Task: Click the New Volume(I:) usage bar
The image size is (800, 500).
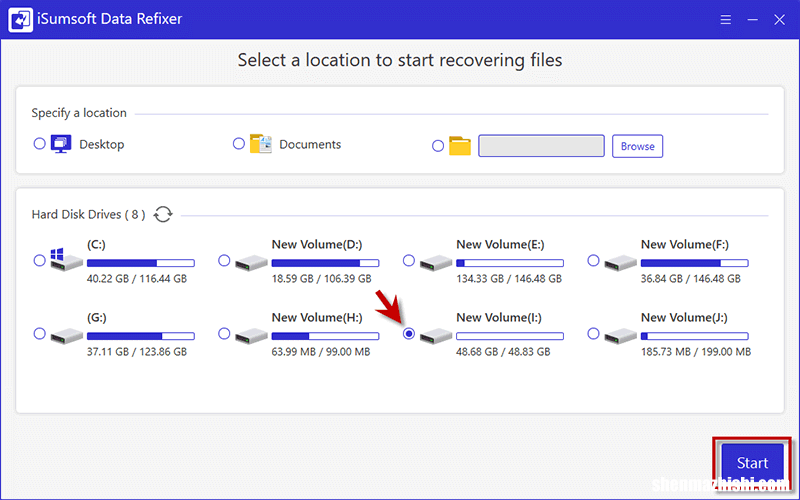Action: pos(510,336)
